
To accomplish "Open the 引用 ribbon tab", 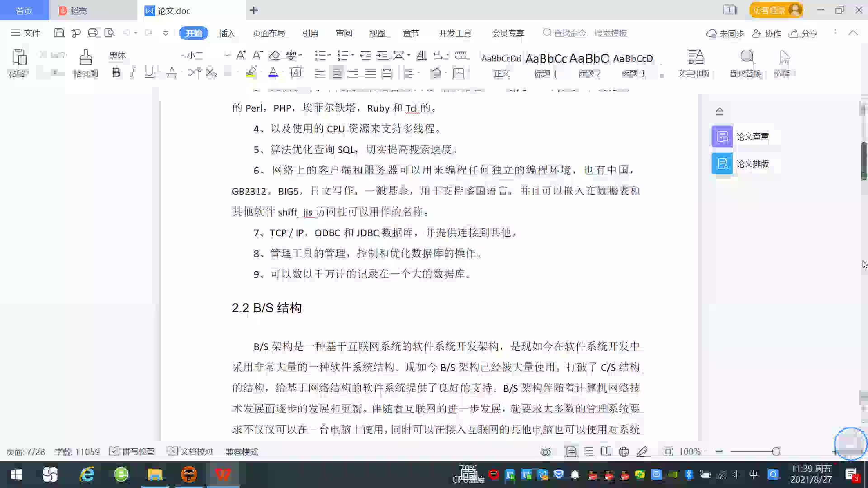I will (x=310, y=33).
